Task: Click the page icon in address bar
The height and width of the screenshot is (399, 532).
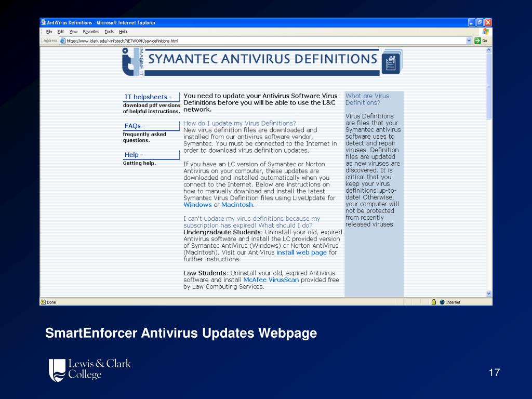Action: point(62,41)
